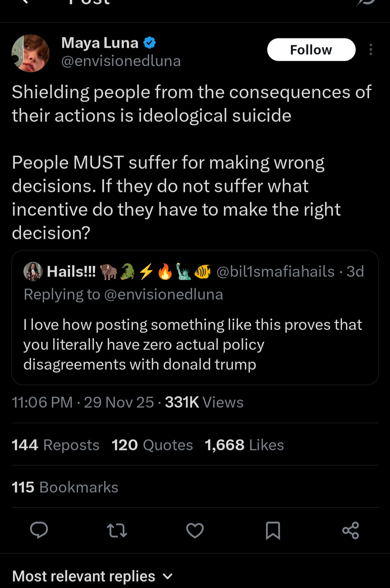Open the @bil1smafiahails handle in quote
This screenshot has height=588, width=390.
tap(275, 271)
